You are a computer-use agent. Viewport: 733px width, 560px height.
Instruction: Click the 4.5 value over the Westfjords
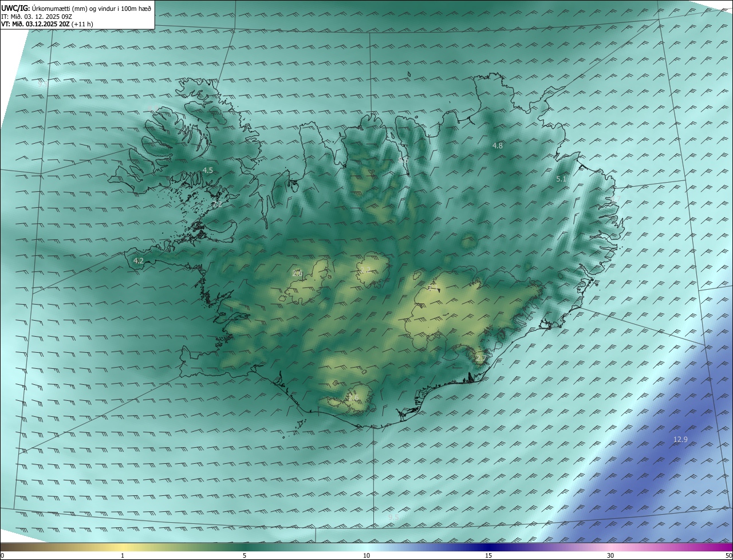[208, 170]
